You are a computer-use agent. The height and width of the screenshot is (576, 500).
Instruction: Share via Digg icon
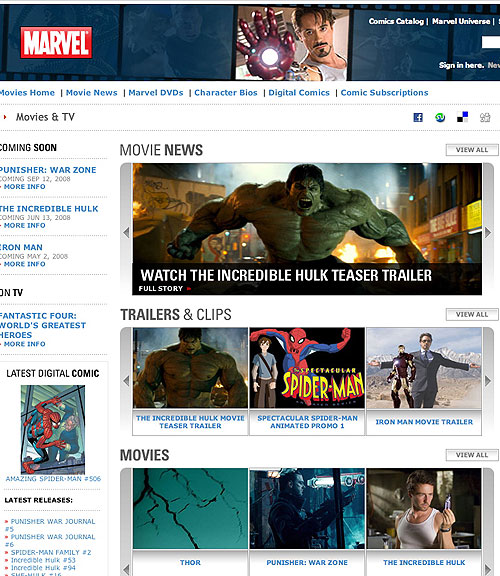(x=485, y=117)
